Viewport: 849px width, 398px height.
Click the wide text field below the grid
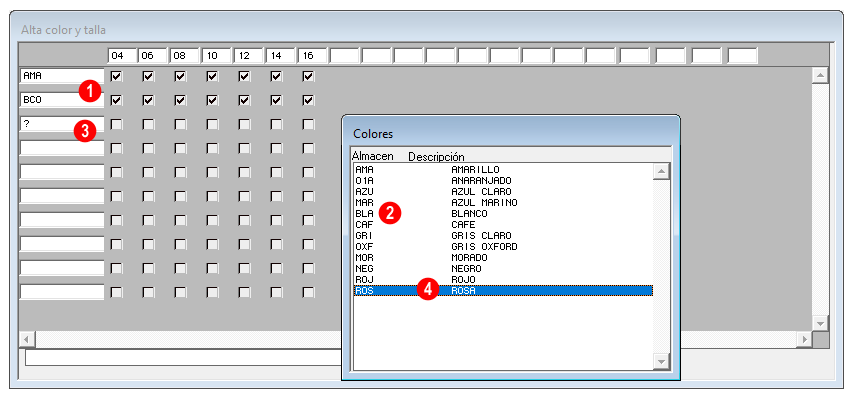click(x=183, y=358)
